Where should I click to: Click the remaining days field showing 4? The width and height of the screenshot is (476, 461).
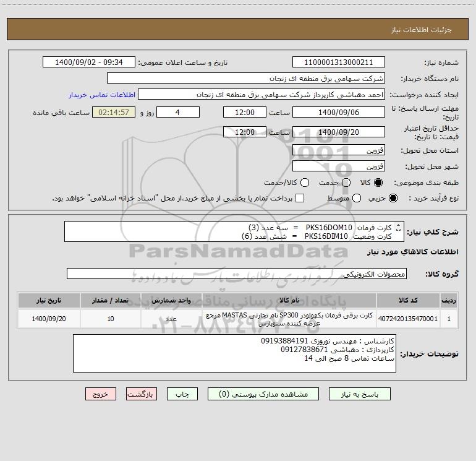point(177,112)
